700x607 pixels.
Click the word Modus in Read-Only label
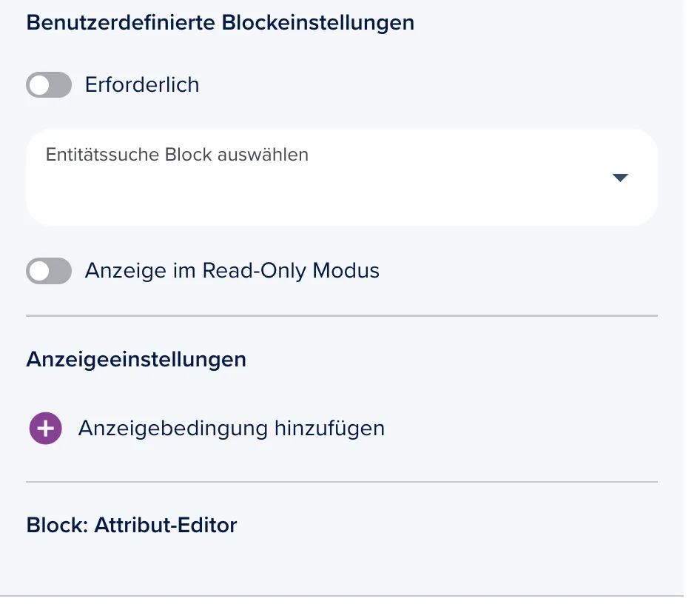point(346,270)
